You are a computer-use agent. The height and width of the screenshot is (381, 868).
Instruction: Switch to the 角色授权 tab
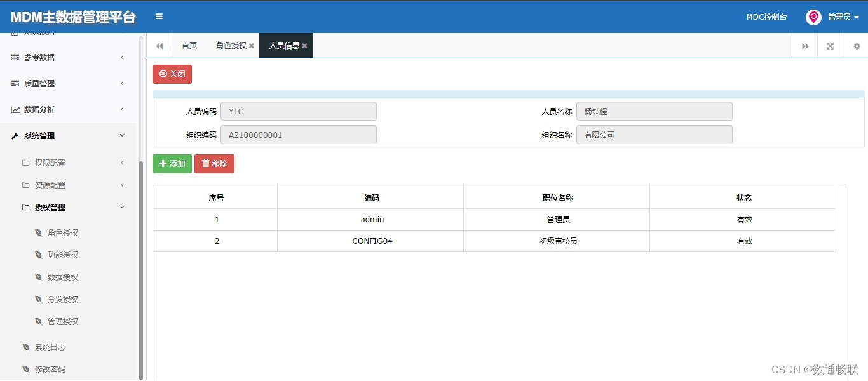point(231,46)
